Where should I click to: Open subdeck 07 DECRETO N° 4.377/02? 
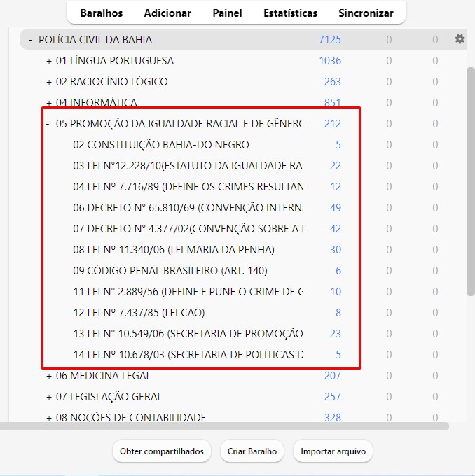188,228
